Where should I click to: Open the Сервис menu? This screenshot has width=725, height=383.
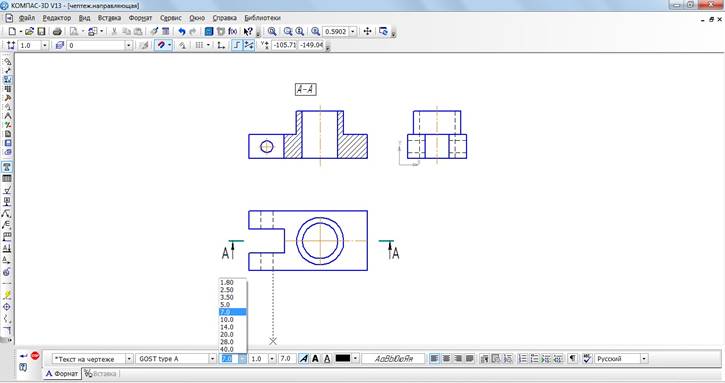coord(171,18)
